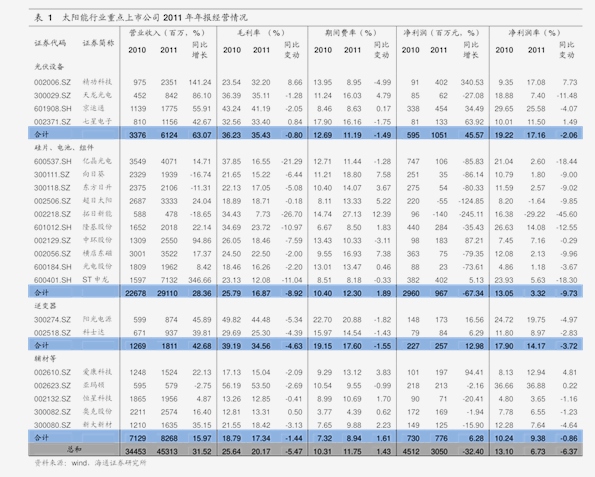This screenshot has width=595, height=477.
Task: Select the value 7132 in revenue
Action: click(169, 280)
